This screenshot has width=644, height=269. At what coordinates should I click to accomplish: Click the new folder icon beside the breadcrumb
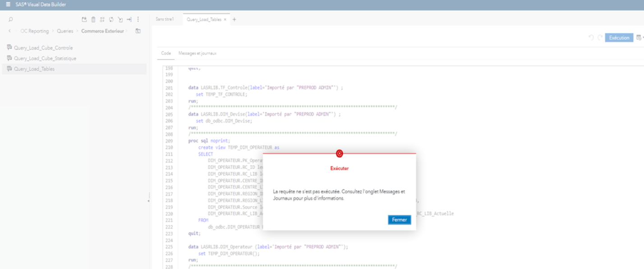[x=139, y=31]
